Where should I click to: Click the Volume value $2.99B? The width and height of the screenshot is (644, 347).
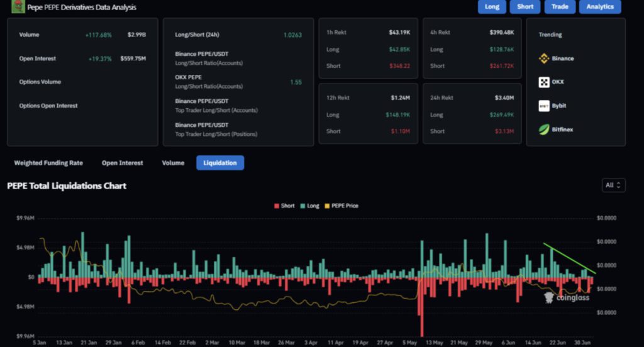click(x=136, y=35)
